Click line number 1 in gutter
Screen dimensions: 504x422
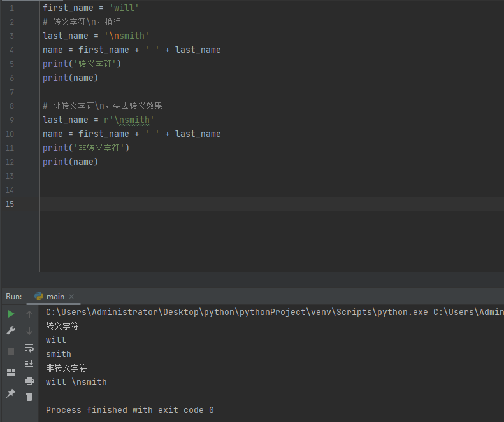[x=12, y=8]
